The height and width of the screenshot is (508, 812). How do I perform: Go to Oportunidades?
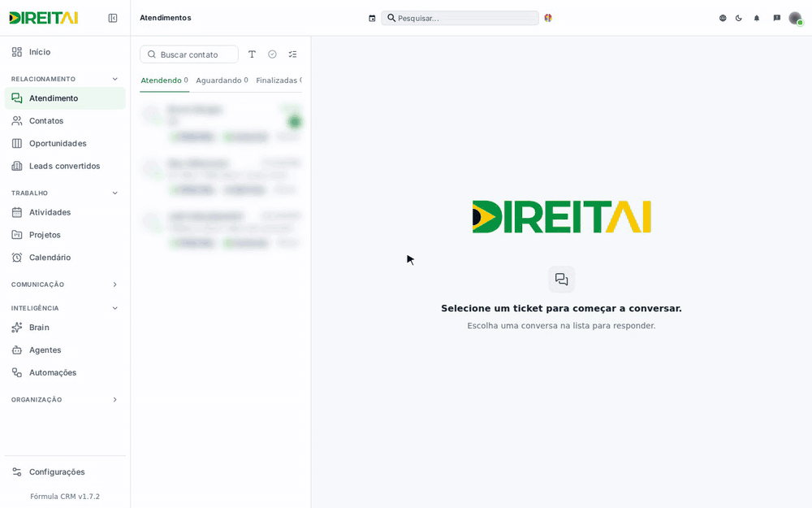tap(65, 143)
